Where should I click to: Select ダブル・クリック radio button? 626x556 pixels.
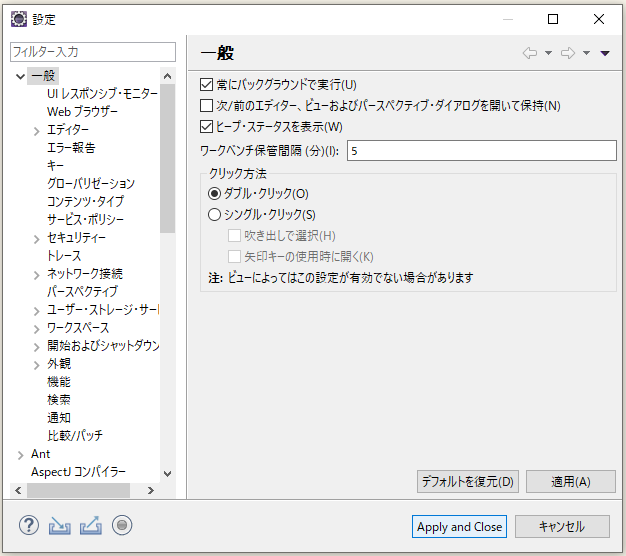pyautogui.click(x=214, y=194)
